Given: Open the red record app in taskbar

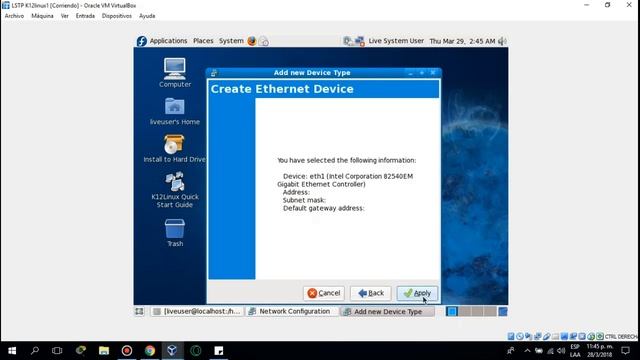Looking at the screenshot, I should click(x=127, y=351).
